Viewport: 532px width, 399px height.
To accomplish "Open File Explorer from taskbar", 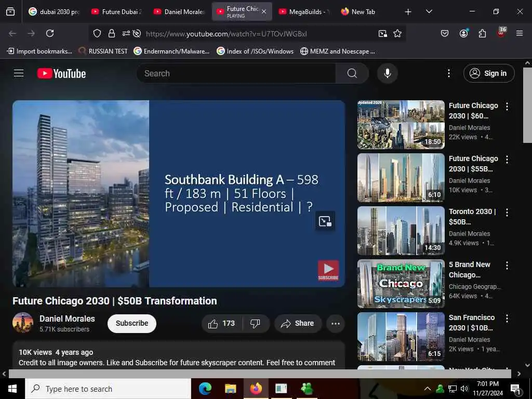I will tap(230, 389).
